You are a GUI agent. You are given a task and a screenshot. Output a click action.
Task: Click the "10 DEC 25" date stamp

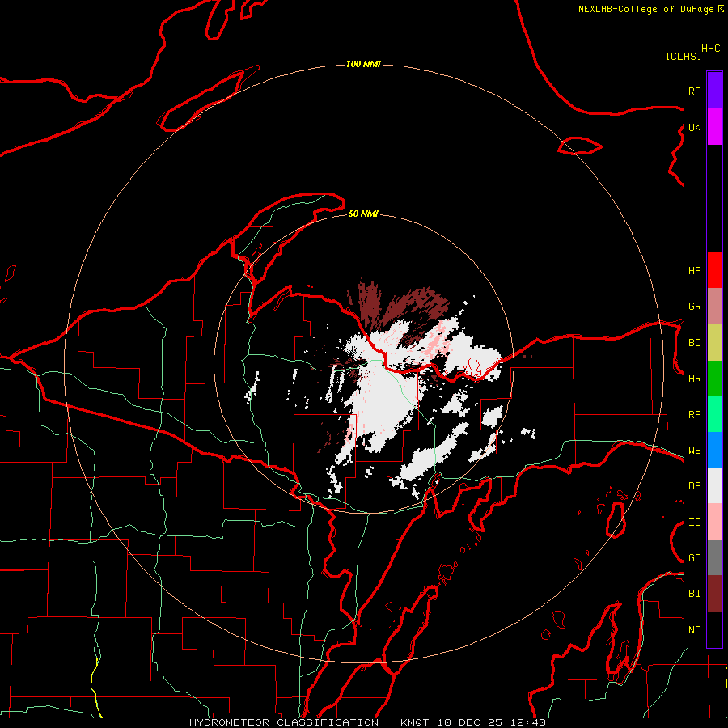point(470,722)
